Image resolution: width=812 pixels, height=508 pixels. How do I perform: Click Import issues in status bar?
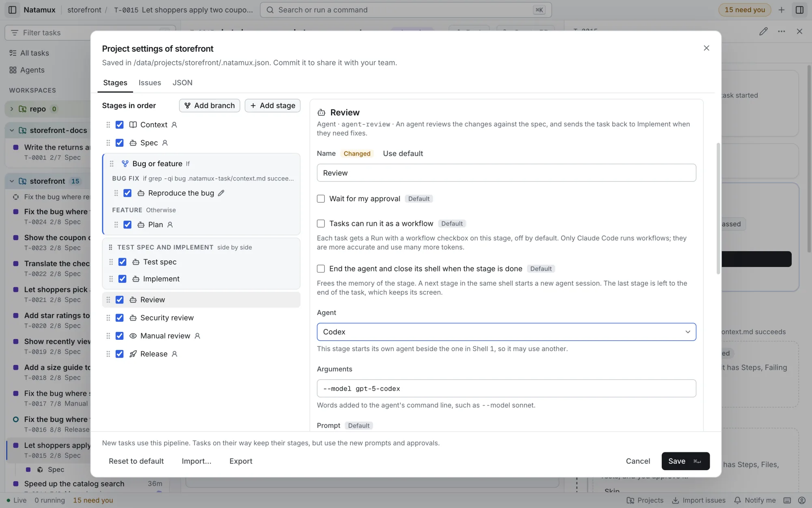point(699,500)
